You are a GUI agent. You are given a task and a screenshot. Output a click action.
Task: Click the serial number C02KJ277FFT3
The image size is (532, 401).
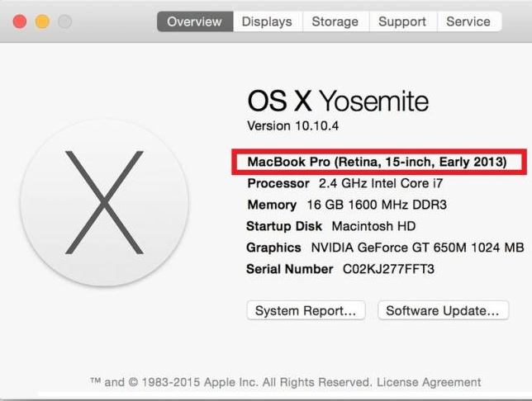388,269
